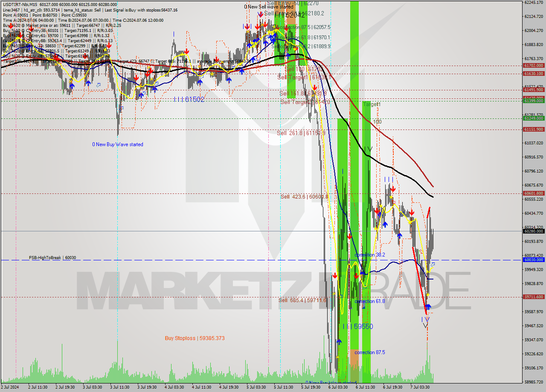Select the 'Buy Stoploss | 59385.373' text

click(x=195, y=338)
